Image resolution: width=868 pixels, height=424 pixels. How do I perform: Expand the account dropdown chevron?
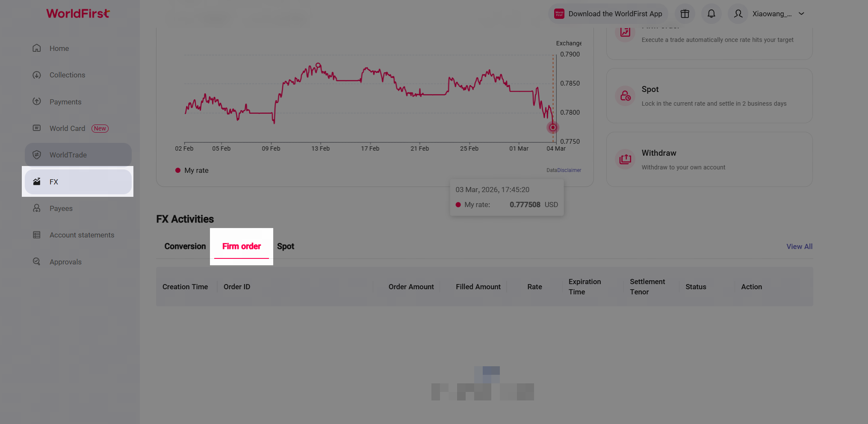pos(802,14)
